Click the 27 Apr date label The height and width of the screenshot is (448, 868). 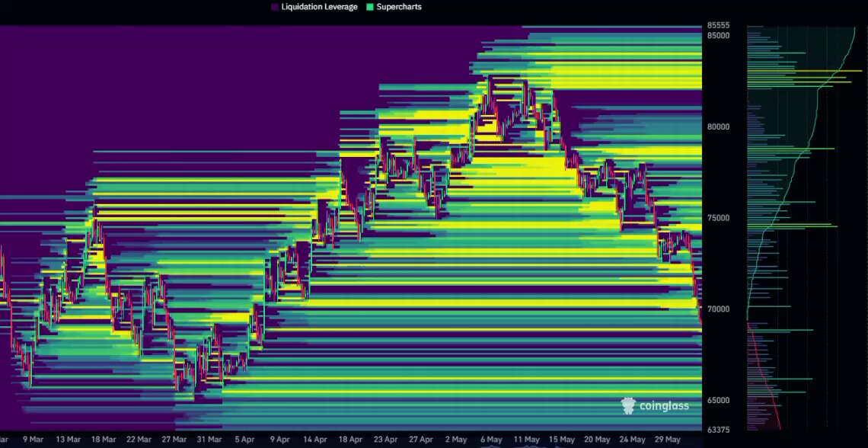tap(421, 440)
